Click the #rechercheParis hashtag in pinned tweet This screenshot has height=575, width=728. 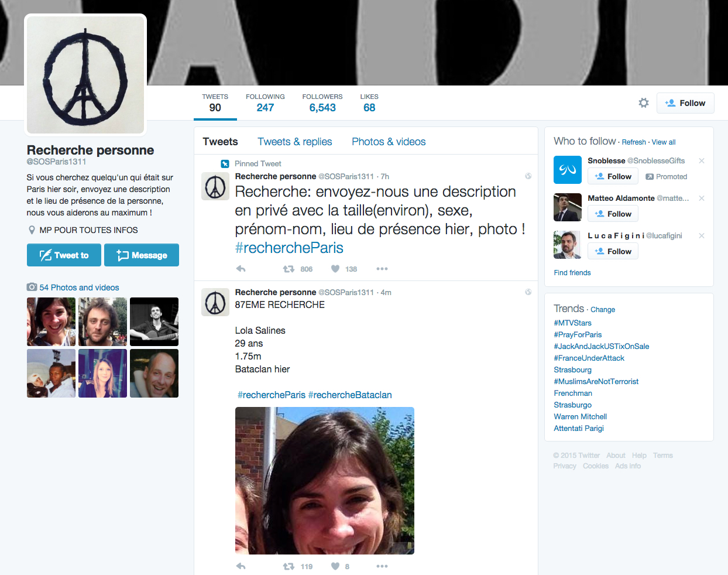[289, 248]
